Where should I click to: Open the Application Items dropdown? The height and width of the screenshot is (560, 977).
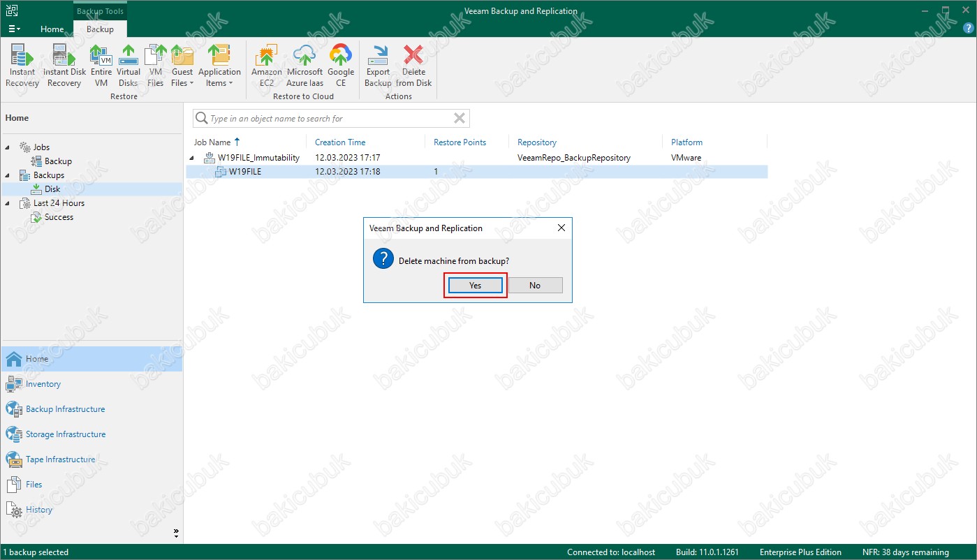point(219,66)
